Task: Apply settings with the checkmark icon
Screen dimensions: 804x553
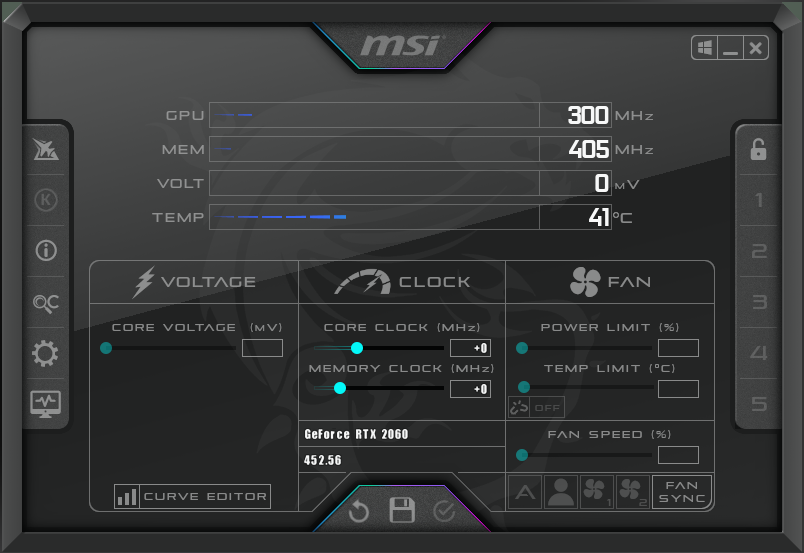Action: pos(444,512)
